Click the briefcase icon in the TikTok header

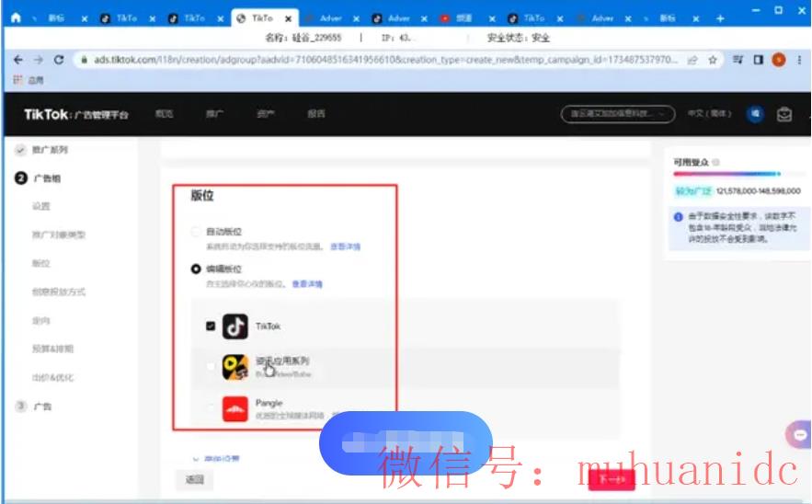(x=784, y=114)
